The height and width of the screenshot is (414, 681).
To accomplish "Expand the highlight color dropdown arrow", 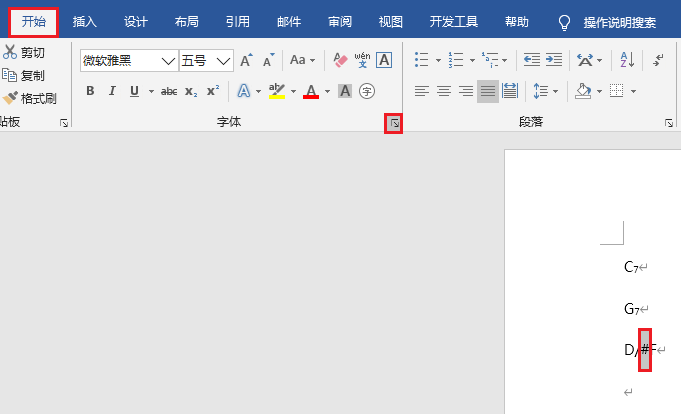I will [x=293, y=91].
